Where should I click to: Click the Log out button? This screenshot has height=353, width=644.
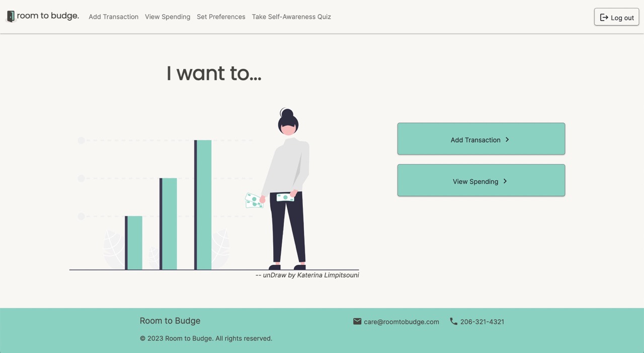pyautogui.click(x=616, y=17)
